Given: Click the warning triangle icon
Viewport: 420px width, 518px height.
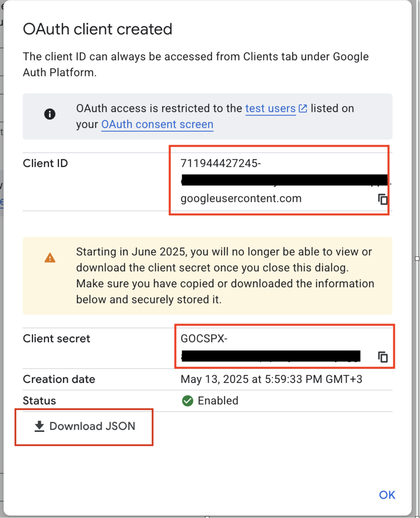Looking at the screenshot, I should point(50,258).
